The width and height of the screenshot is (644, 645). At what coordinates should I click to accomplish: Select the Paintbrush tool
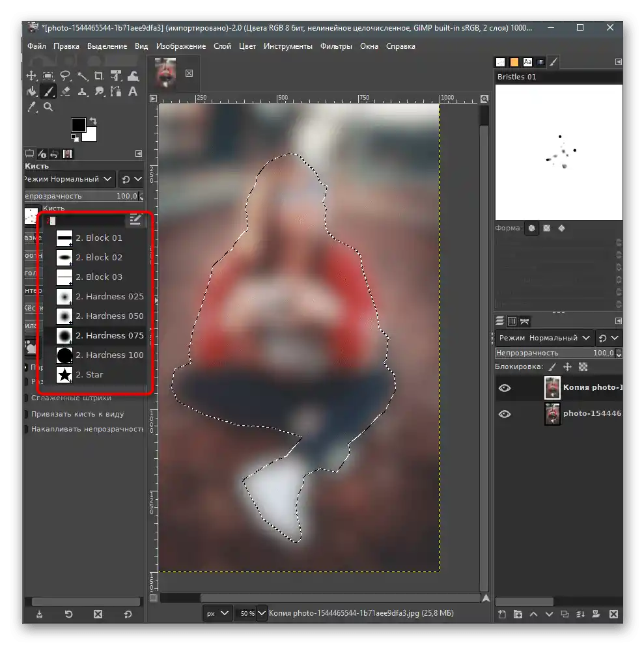[48, 91]
